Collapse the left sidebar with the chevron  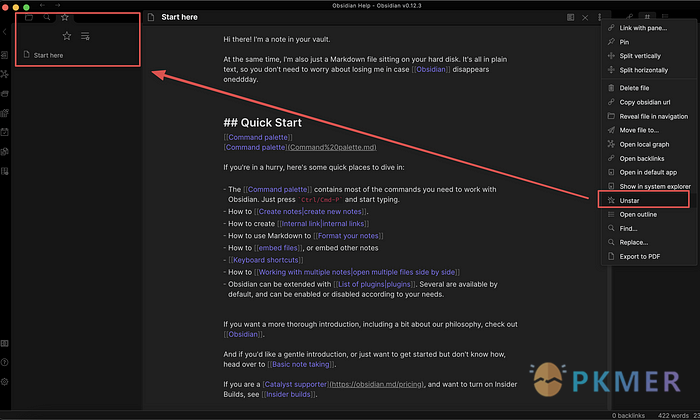4,32
